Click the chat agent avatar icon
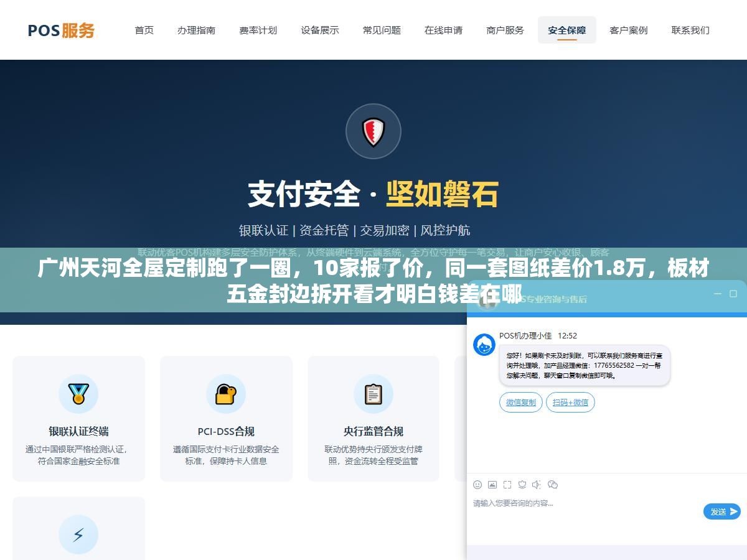Screen dimensions: 747x560 pos(484,345)
